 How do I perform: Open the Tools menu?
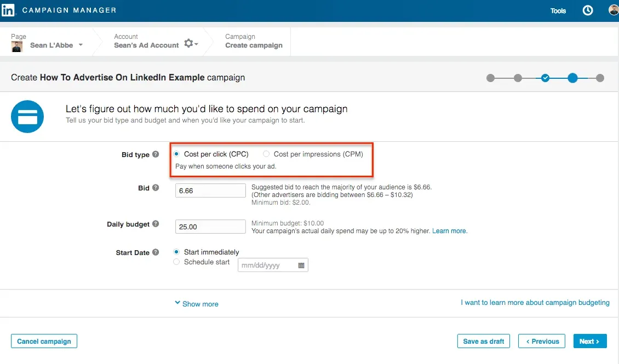pyautogui.click(x=558, y=10)
